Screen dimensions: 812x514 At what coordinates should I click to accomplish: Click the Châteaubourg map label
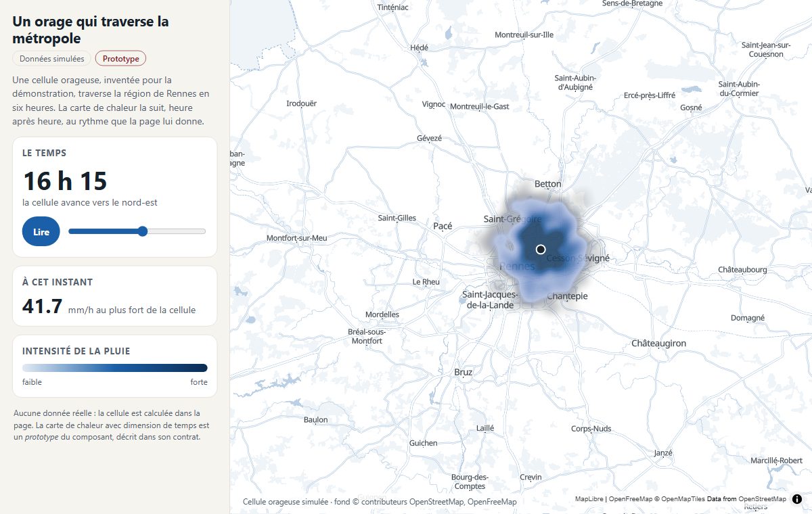(743, 269)
